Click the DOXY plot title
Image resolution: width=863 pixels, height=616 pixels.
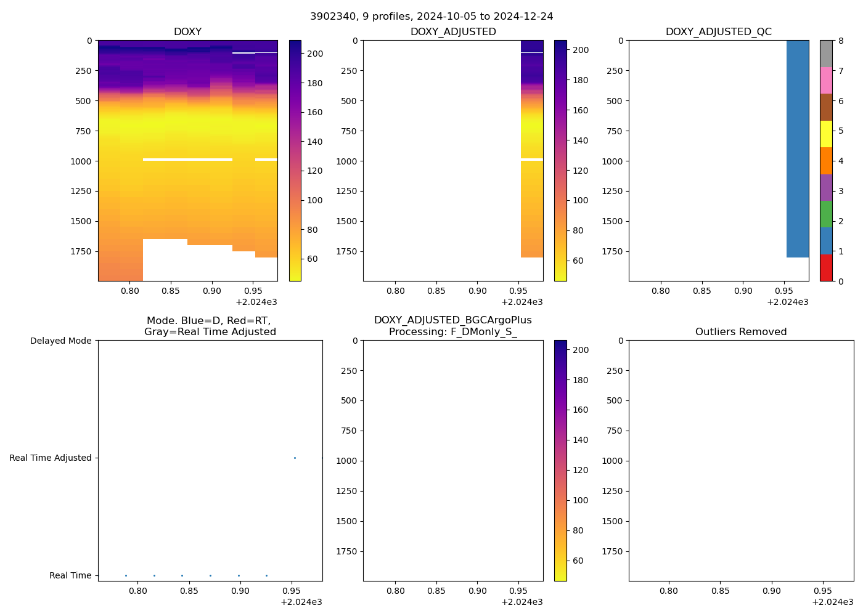tap(187, 32)
